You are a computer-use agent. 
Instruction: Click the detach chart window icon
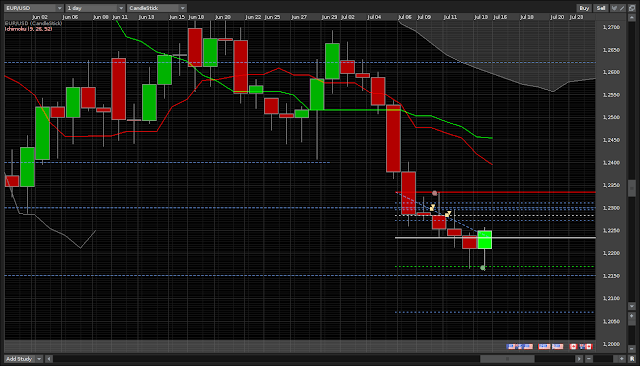(x=632, y=8)
